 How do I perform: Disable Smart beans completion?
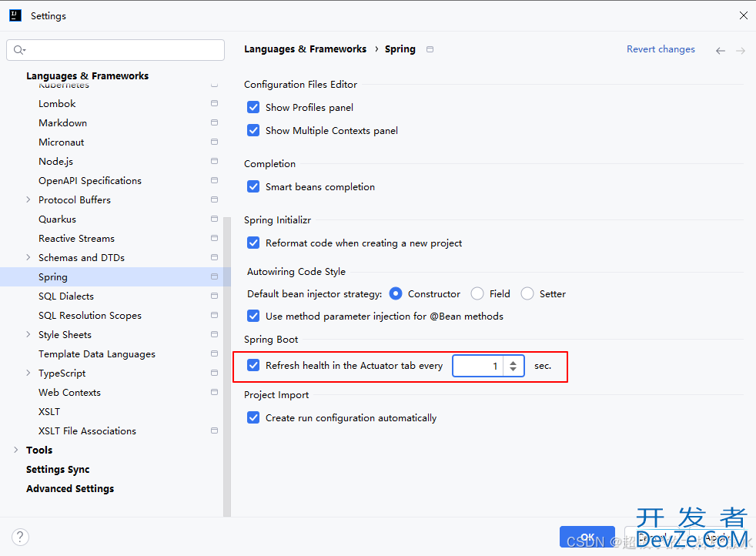(x=253, y=186)
